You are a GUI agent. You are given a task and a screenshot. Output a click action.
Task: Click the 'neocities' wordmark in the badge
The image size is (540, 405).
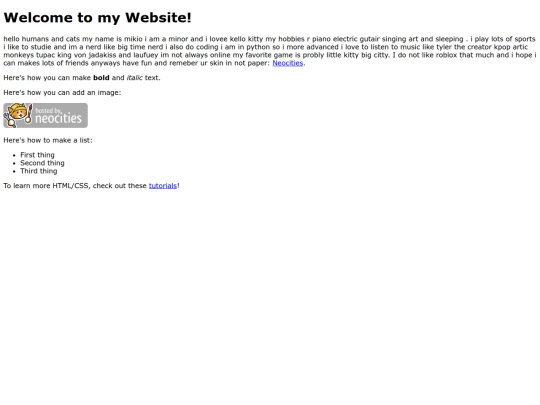[58, 119]
